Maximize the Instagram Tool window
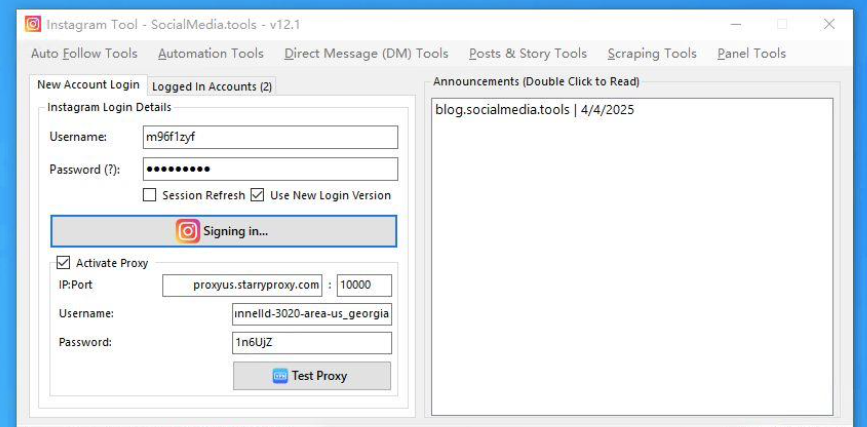This screenshot has height=427, width=867. tap(782, 24)
